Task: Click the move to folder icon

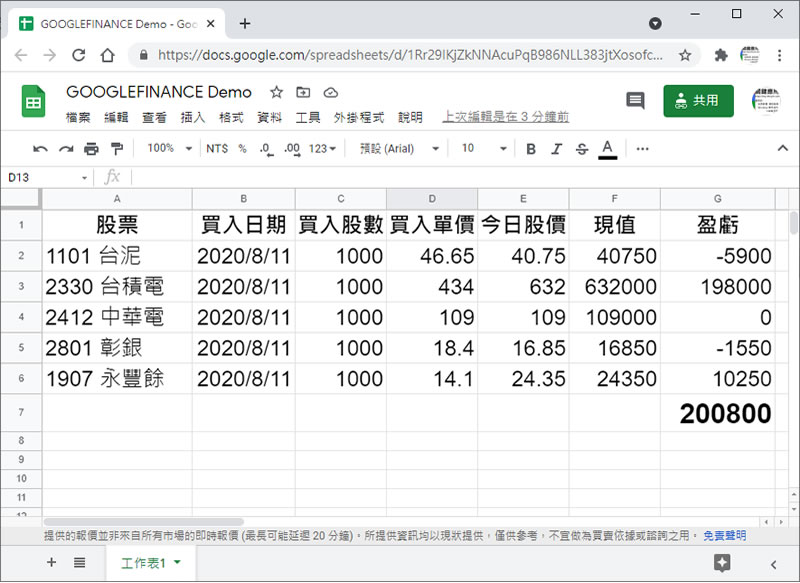Action: [303, 92]
